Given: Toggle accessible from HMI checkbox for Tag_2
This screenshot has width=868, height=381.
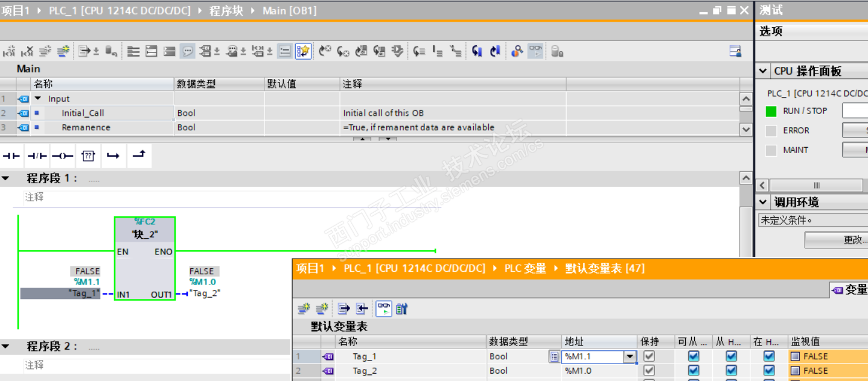Looking at the screenshot, I should point(694,371).
